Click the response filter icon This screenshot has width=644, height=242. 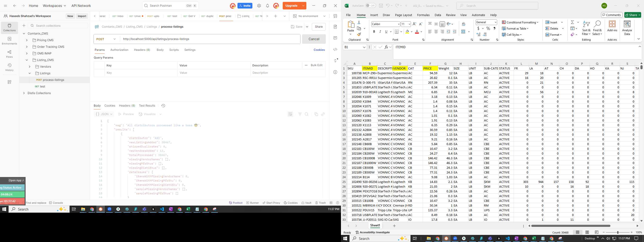(300, 114)
